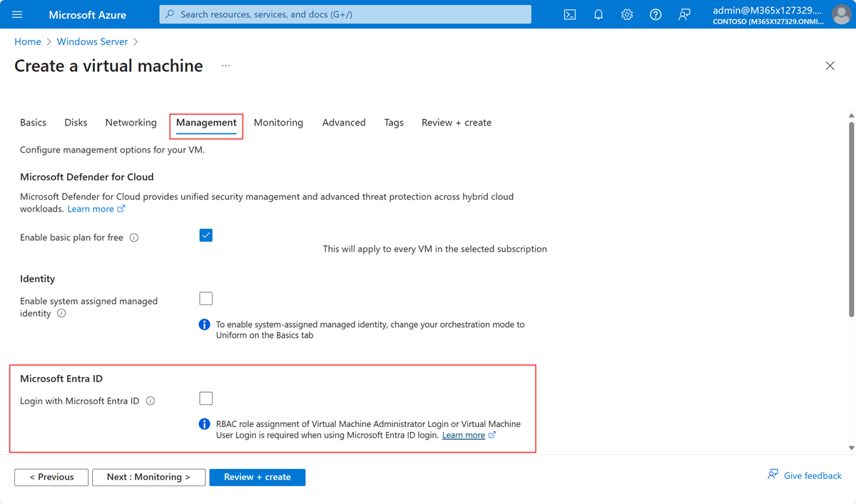
Task: Open Learn more about Microsoft Defender for Cloud
Action: point(91,208)
